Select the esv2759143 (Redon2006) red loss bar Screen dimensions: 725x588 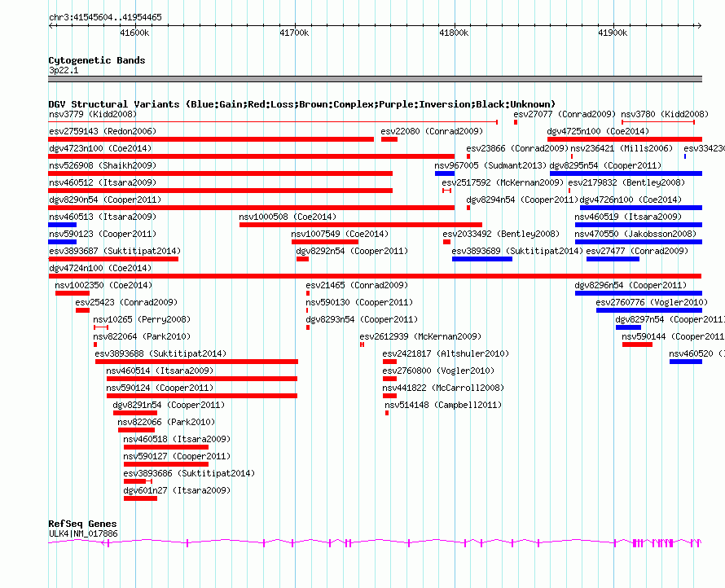[x=211, y=139]
